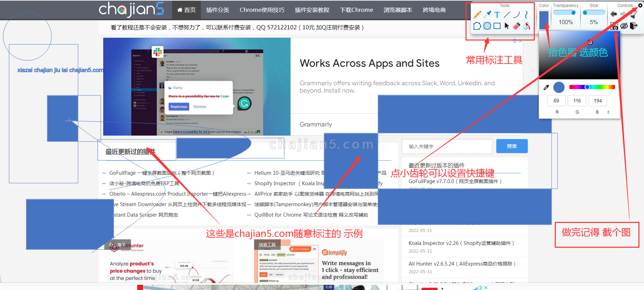Open the Slack Grammarly ad image
This screenshot has height=290, width=644.
pos(197,87)
